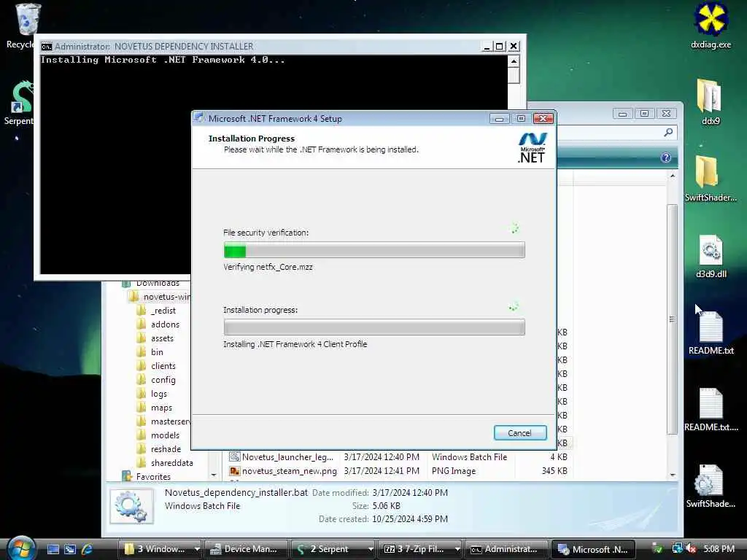The image size is (747, 560).
Task: Cancel the .NET Framework 4 installation
Action: pos(519,433)
